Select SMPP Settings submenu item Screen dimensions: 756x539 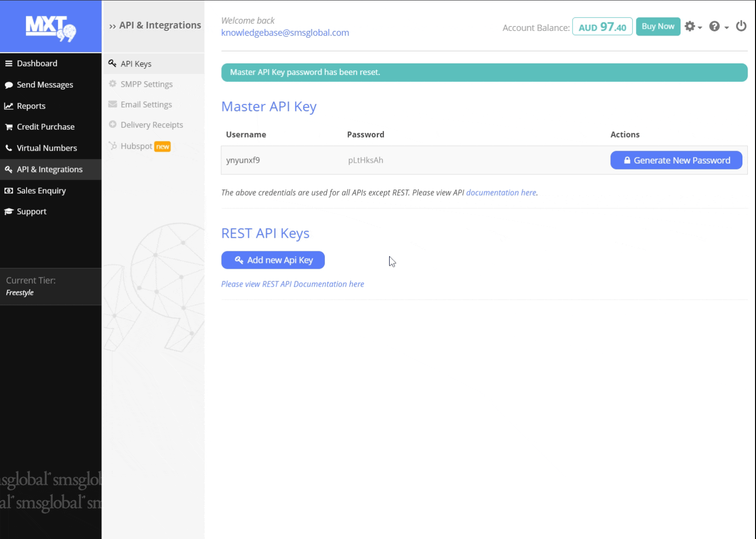point(146,84)
